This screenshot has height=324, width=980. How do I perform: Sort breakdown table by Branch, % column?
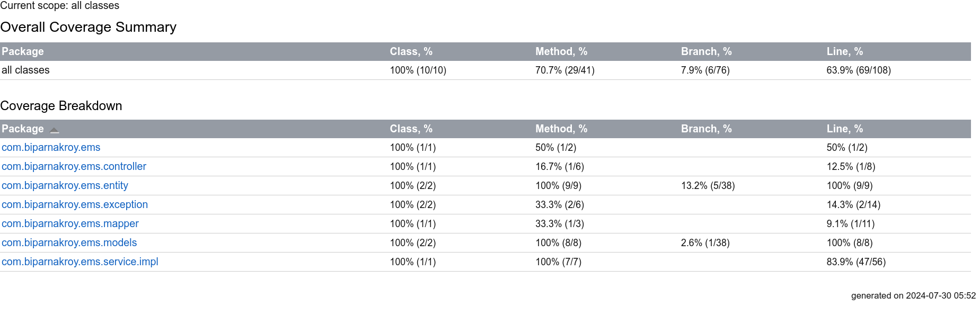coord(706,129)
